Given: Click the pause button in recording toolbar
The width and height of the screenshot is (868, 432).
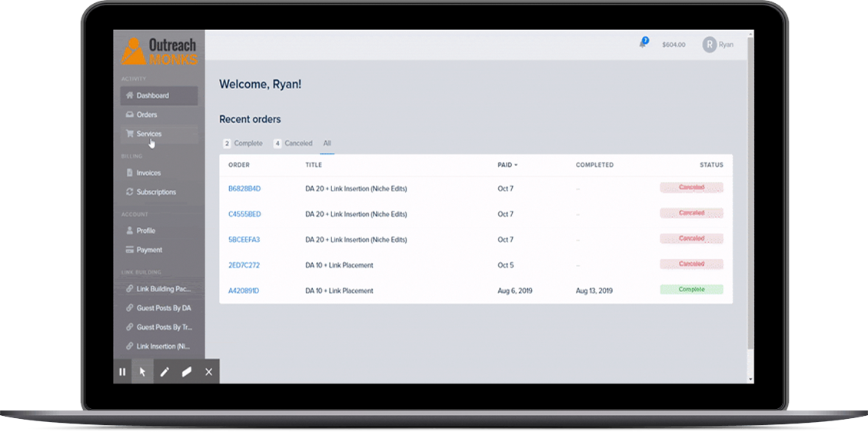Looking at the screenshot, I should tap(122, 372).
